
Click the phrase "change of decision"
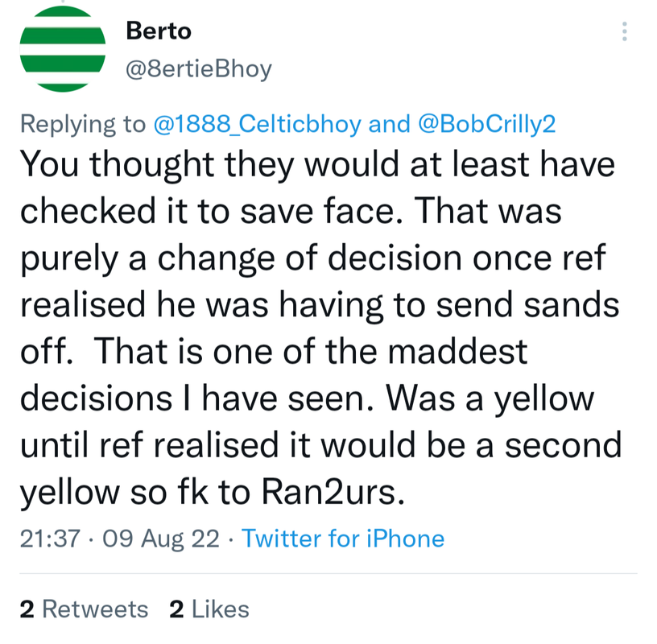pyautogui.click(x=316, y=258)
